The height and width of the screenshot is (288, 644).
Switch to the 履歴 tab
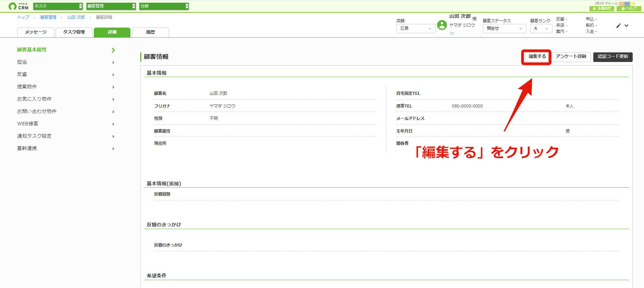(x=151, y=32)
